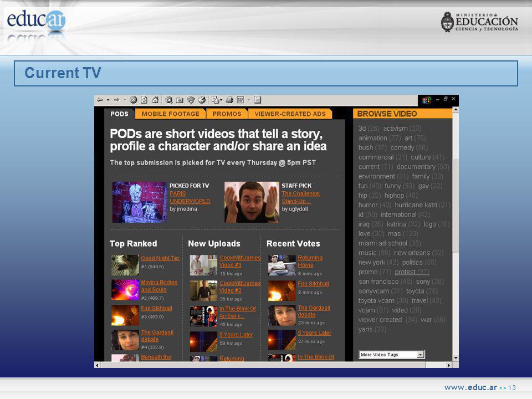The height and width of the screenshot is (399, 532).
Task: Click the horizontal scrollbar left arrow
Action: click(98, 365)
